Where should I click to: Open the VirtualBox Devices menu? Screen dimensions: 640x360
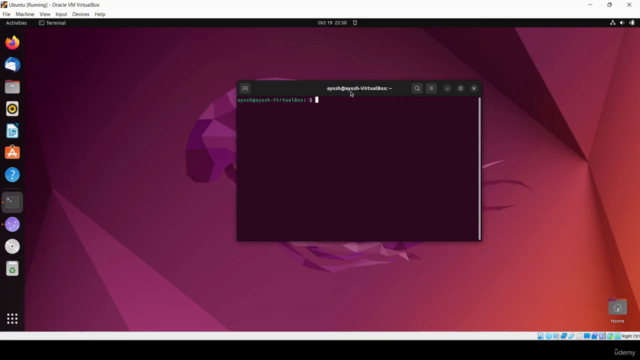click(x=81, y=14)
